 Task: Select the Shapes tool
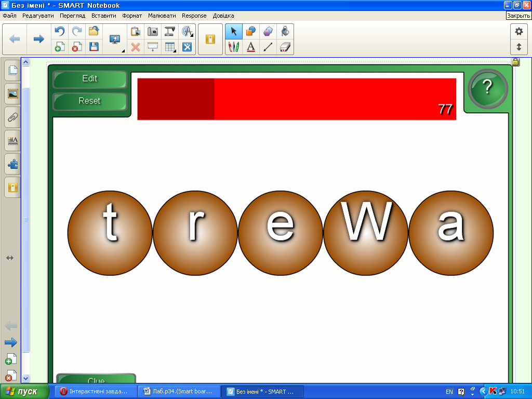251,32
